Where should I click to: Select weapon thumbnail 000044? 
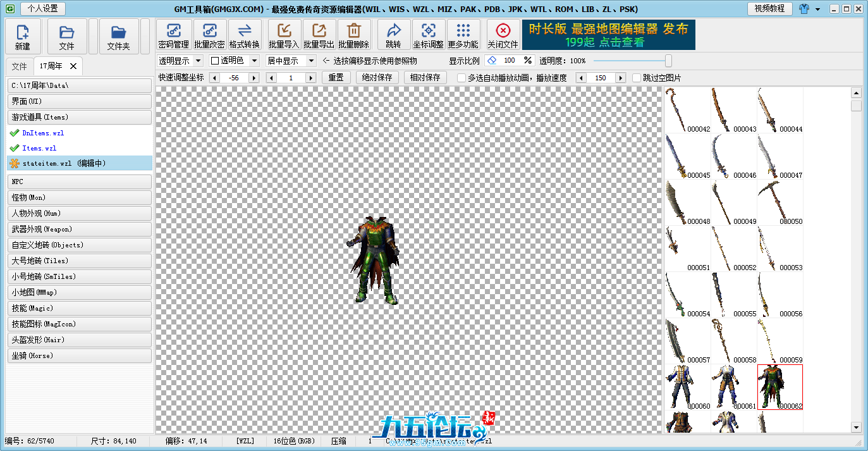coord(780,110)
